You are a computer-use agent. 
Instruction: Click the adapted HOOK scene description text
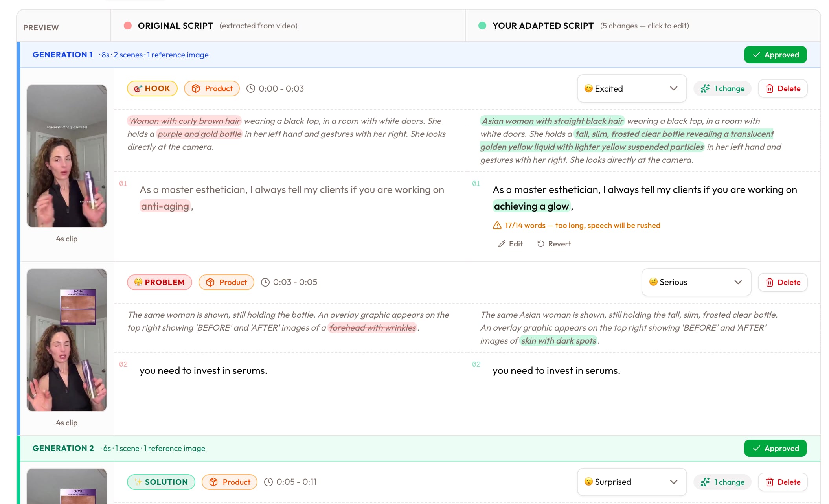click(631, 140)
